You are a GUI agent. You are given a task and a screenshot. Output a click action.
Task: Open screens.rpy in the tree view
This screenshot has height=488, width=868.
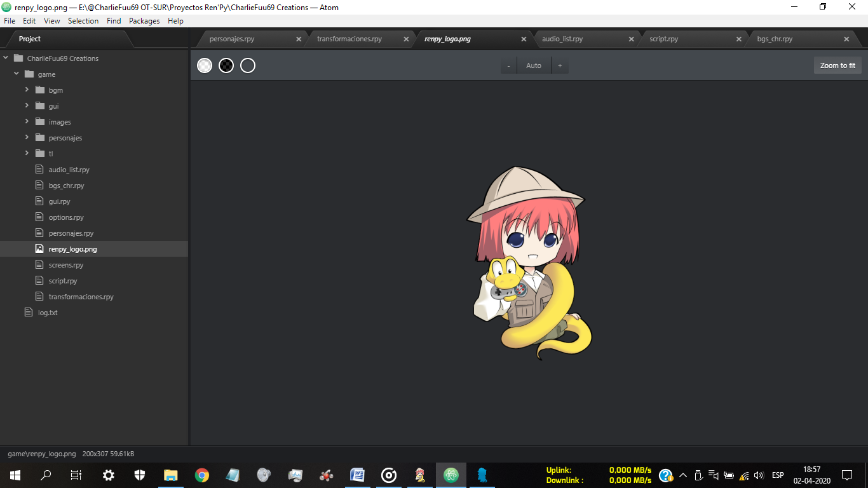pyautogui.click(x=66, y=265)
